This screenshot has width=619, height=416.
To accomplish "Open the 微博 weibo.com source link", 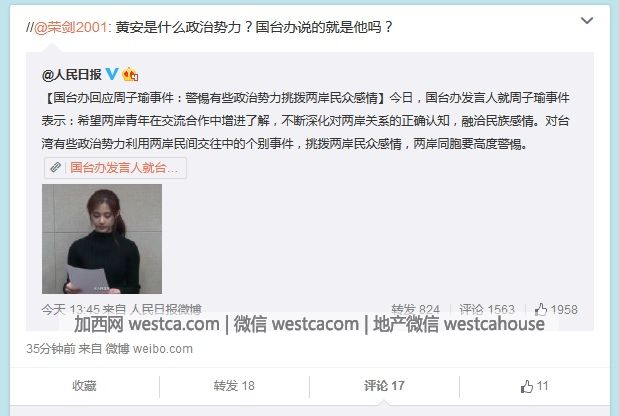I will (x=149, y=349).
